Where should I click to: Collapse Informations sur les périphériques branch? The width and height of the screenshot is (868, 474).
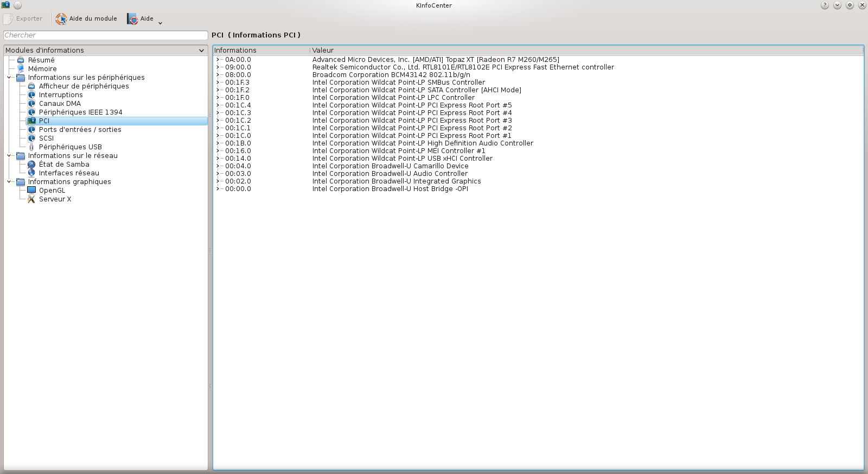9,78
